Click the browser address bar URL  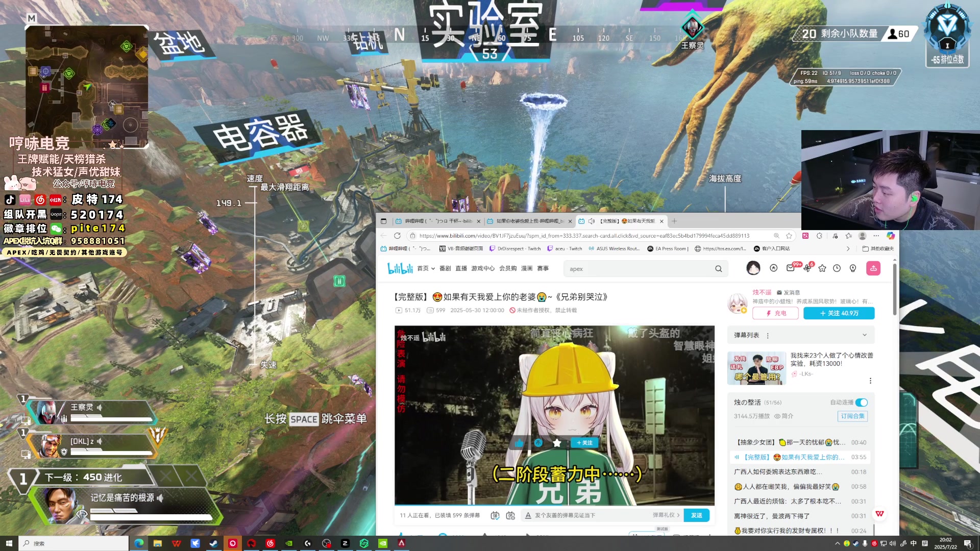(584, 236)
